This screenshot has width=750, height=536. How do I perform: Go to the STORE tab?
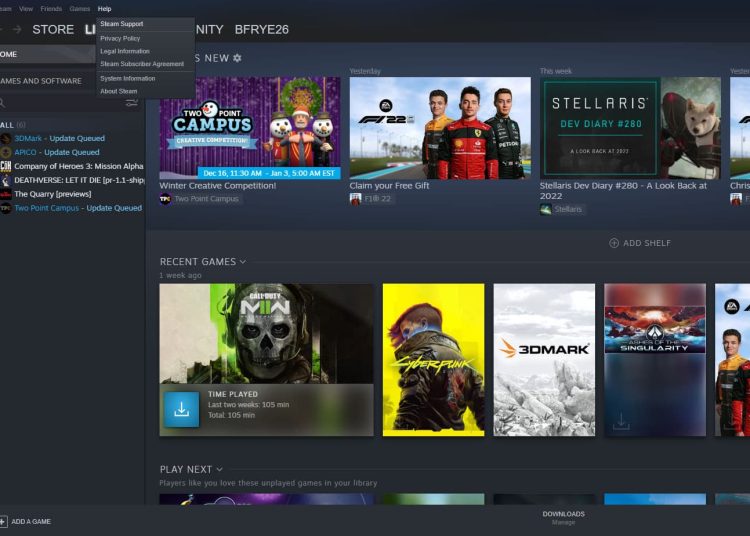53,30
